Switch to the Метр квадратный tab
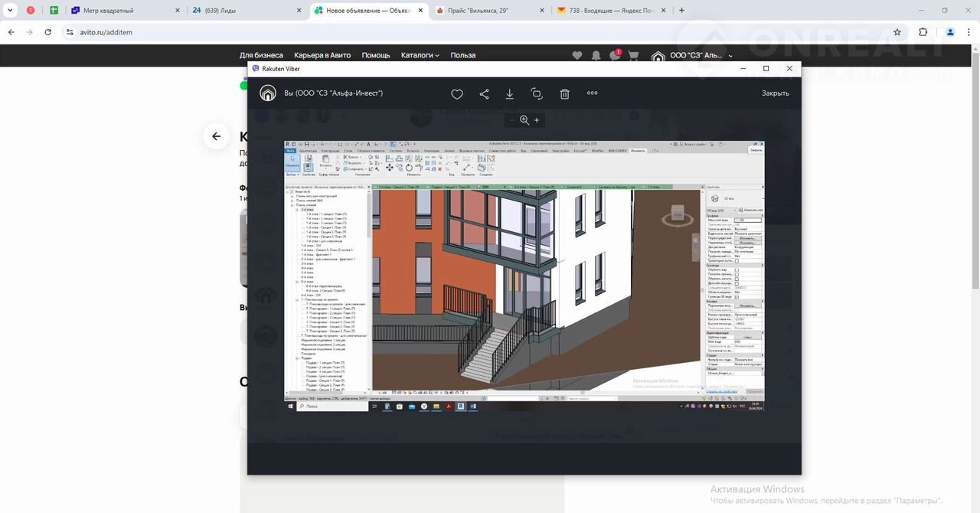 click(x=107, y=11)
